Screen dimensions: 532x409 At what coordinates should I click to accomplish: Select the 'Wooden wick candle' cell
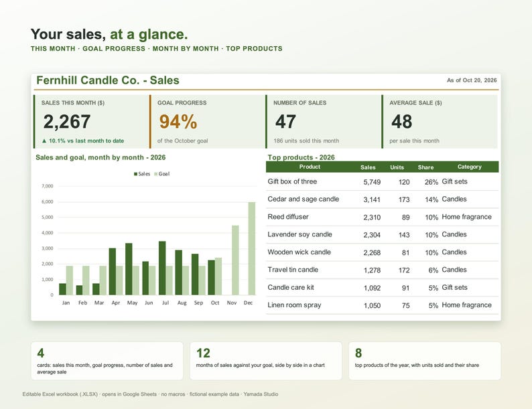[x=299, y=252]
